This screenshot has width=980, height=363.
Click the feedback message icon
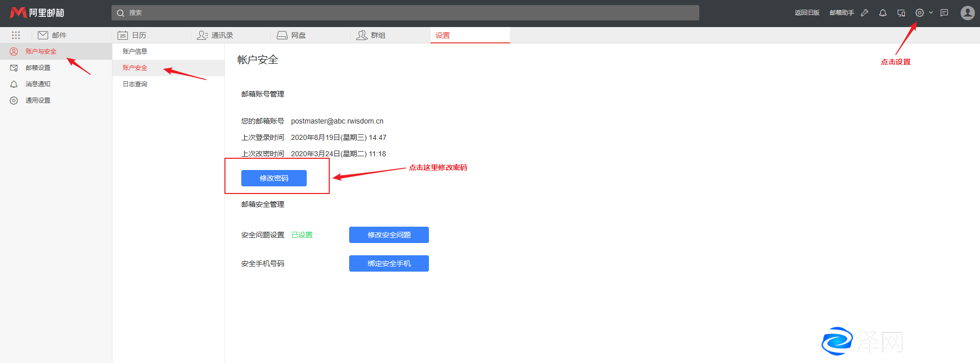944,13
